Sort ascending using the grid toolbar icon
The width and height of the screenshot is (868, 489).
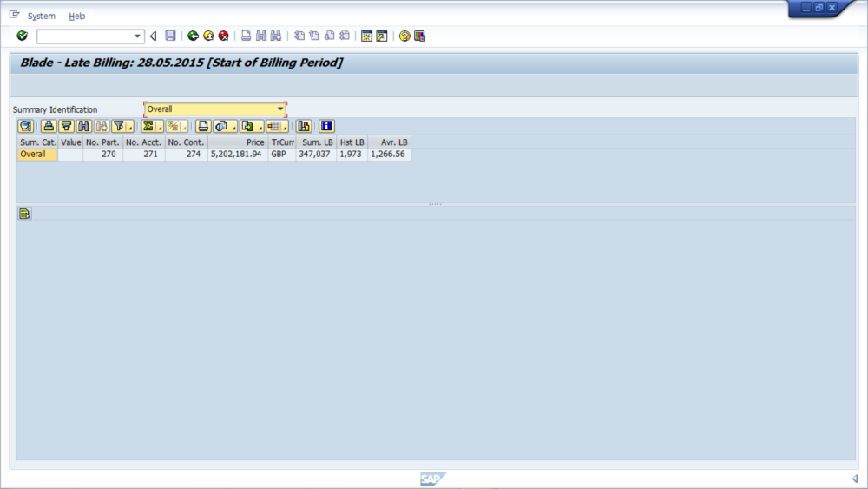point(49,126)
